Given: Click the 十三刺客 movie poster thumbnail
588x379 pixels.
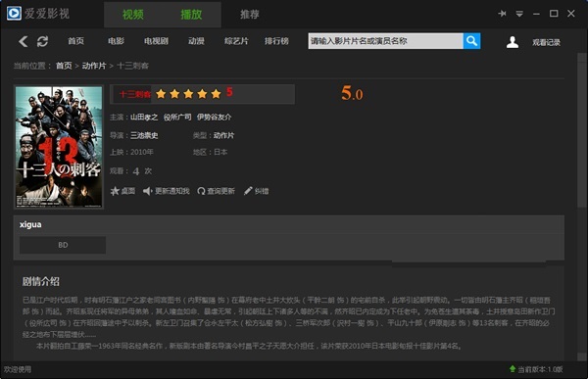Looking at the screenshot, I should tap(59, 147).
